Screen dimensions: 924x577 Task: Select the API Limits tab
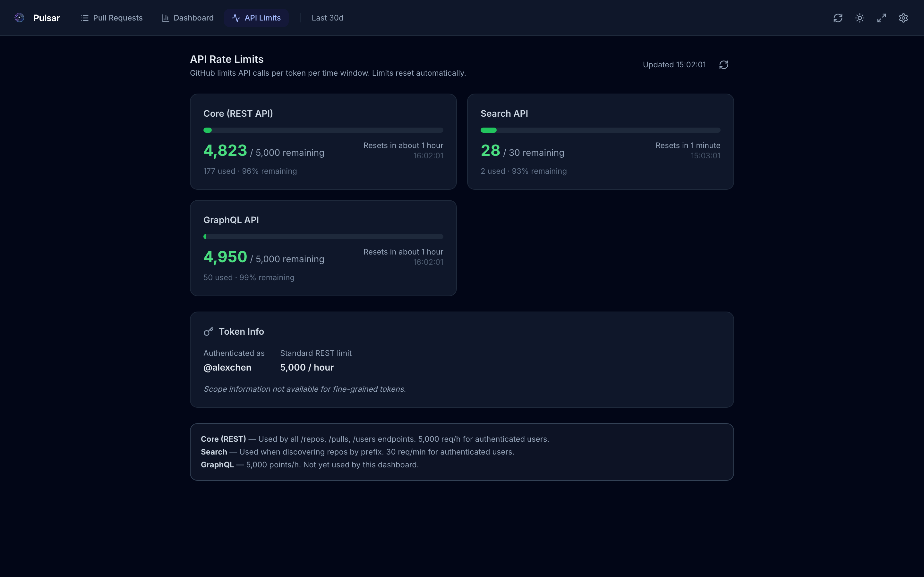[256, 18]
